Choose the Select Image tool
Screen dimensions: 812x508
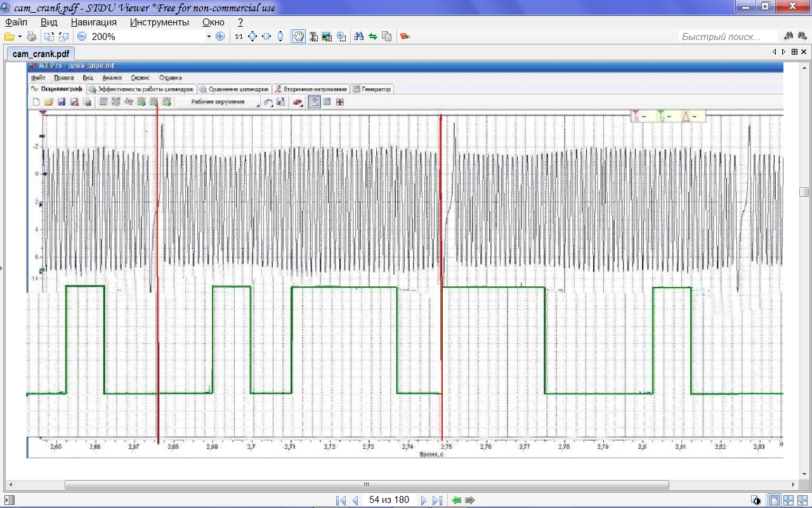click(327, 36)
